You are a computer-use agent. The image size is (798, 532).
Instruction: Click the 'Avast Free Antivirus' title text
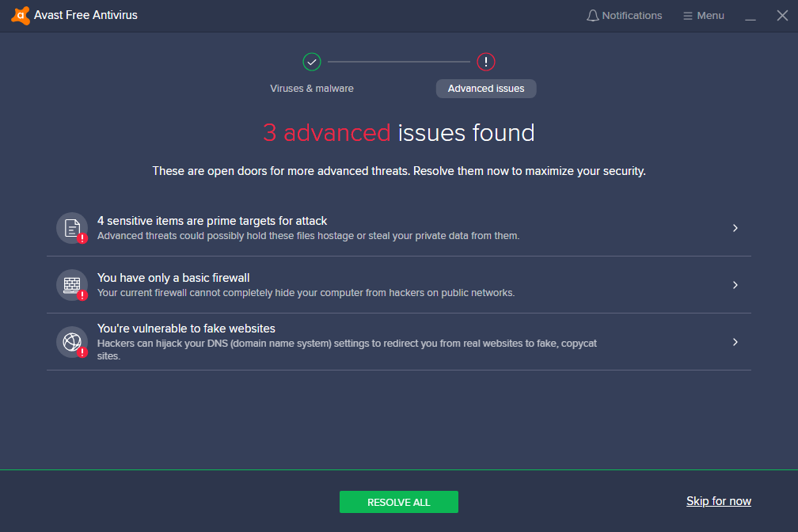(x=85, y=15)
